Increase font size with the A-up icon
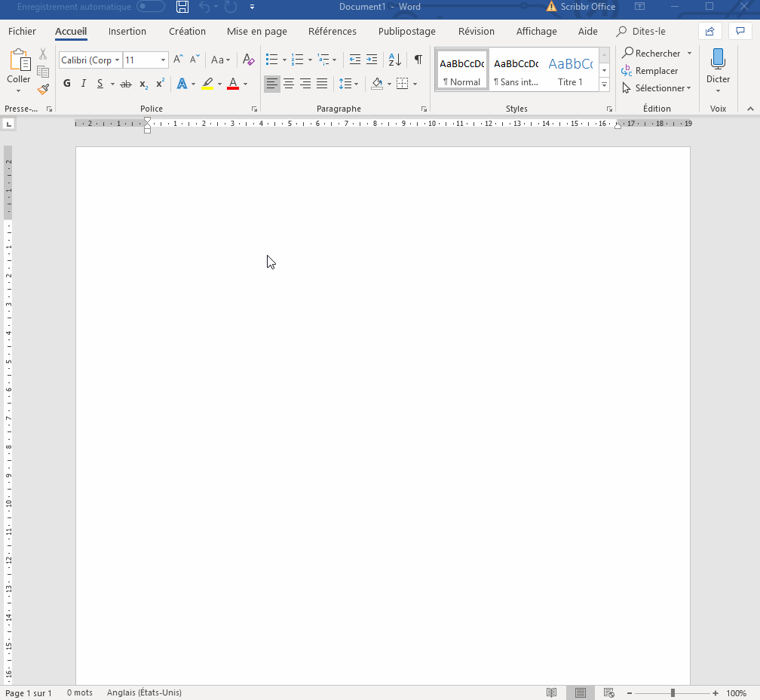The width and height of the screenshot is (760, 700). tap(179, 60)
